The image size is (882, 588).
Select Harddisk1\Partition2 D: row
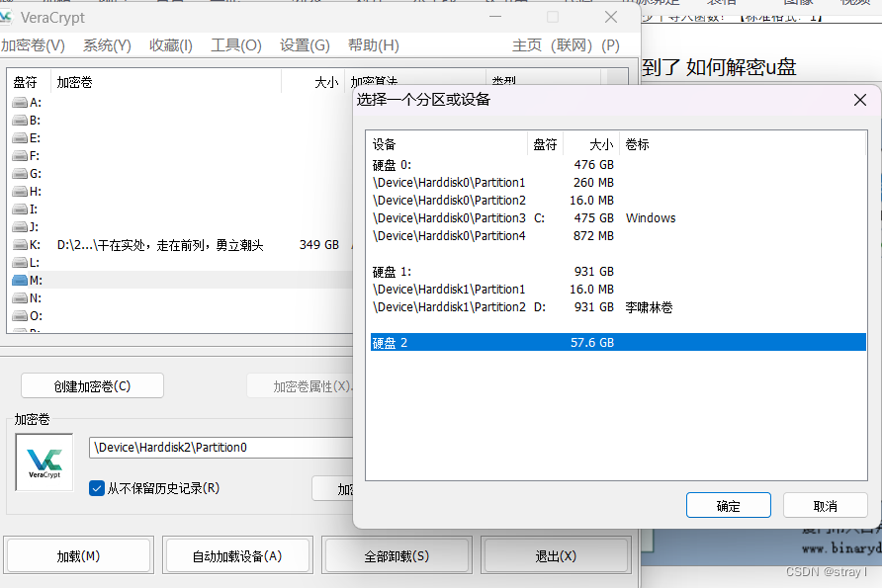(618, 307)
